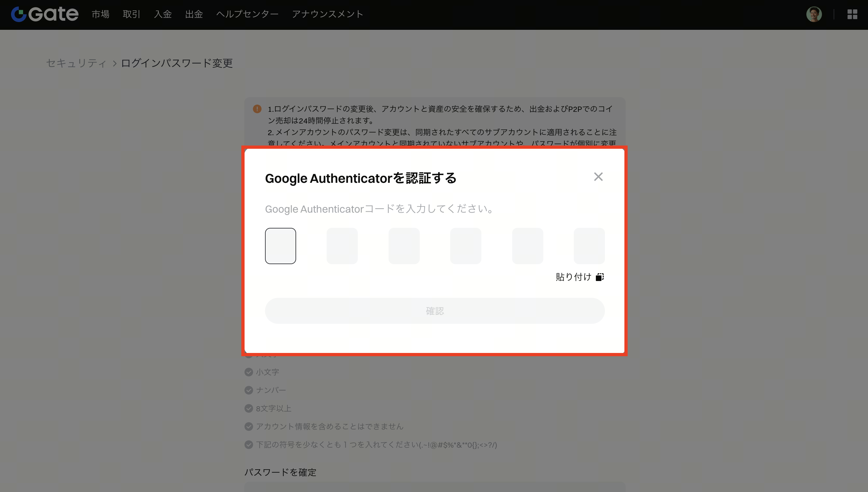This screenshot has height=492, width=868.
Task: Click the 貼り付け paste button
Action: (x=580, y=277)
